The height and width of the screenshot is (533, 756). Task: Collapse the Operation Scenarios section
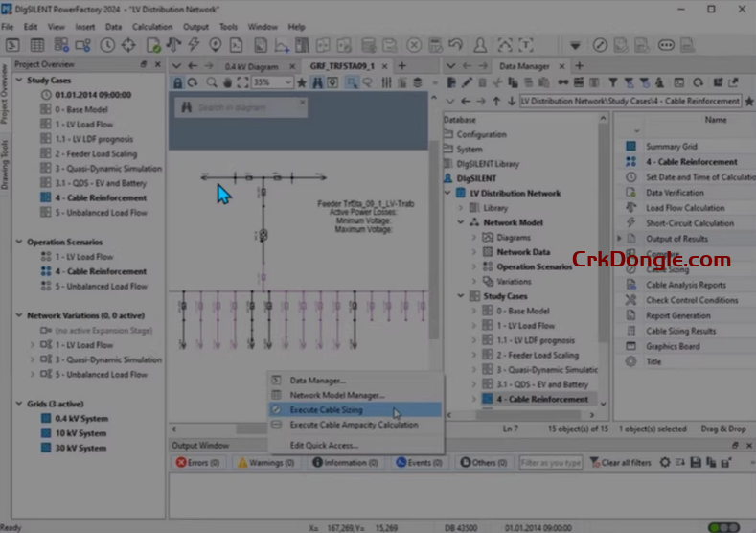pos(19,242)
